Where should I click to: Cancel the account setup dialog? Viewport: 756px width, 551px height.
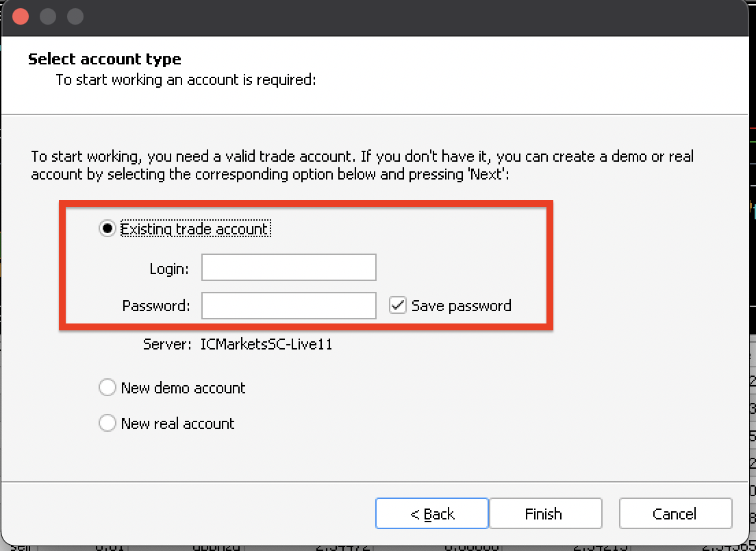click(x=675, y=513)
